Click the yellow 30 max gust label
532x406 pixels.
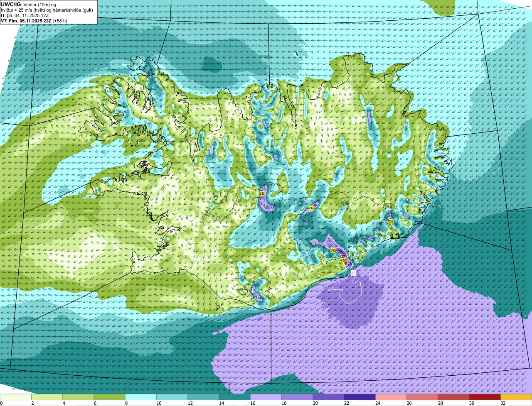(x=333, y=250)
